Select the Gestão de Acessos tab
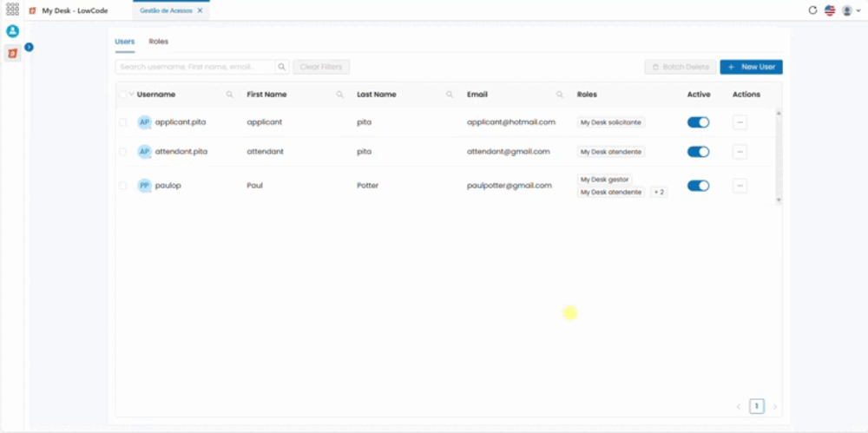The height and width of the screenshot is (433, 868). coord(166,10)
